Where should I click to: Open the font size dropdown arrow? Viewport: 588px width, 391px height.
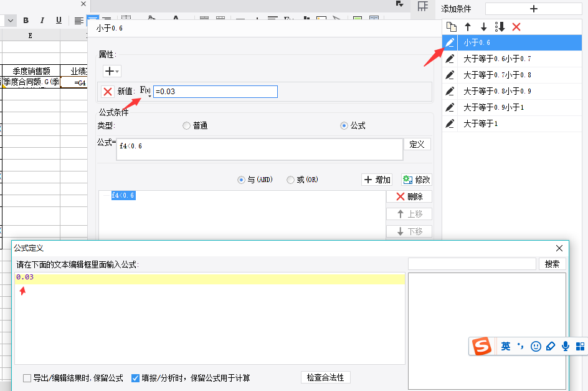[x=11, y=21]
